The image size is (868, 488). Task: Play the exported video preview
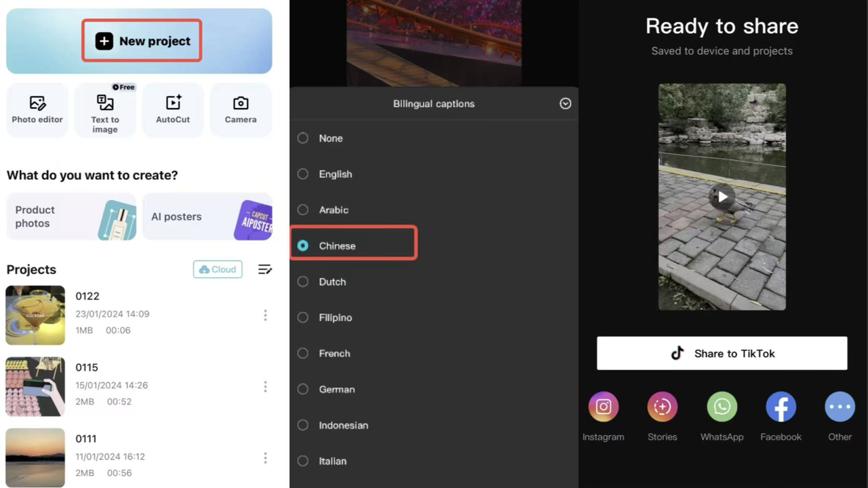click(722, 197)
